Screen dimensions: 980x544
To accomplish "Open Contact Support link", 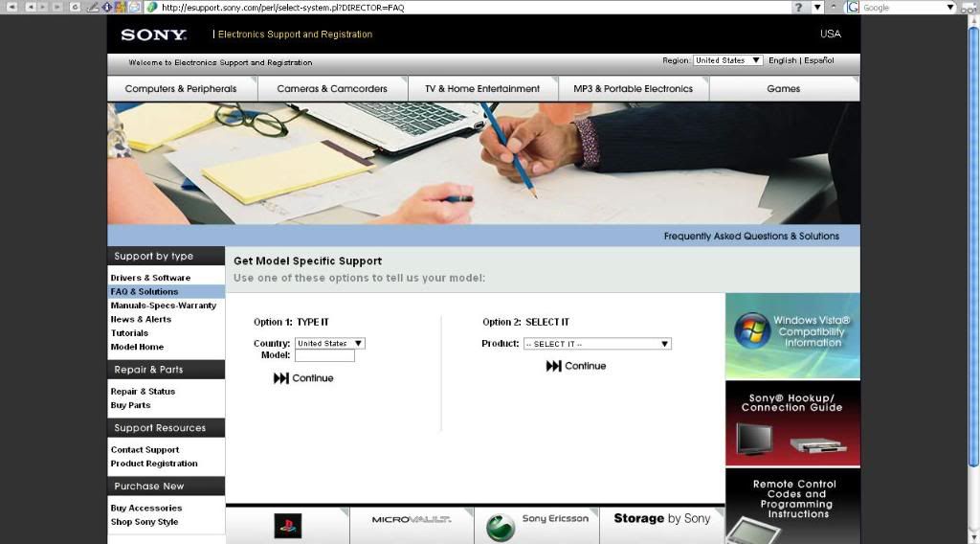I will 145,449.
